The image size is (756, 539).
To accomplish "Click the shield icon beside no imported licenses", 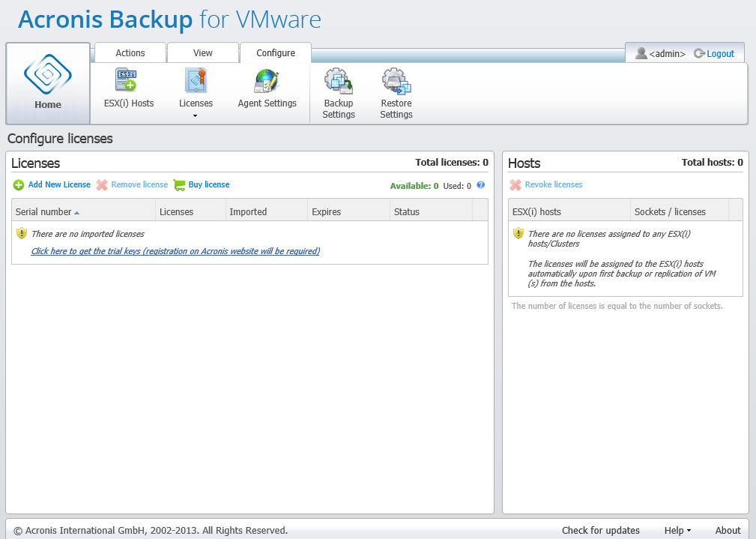I will pos(22,234).
